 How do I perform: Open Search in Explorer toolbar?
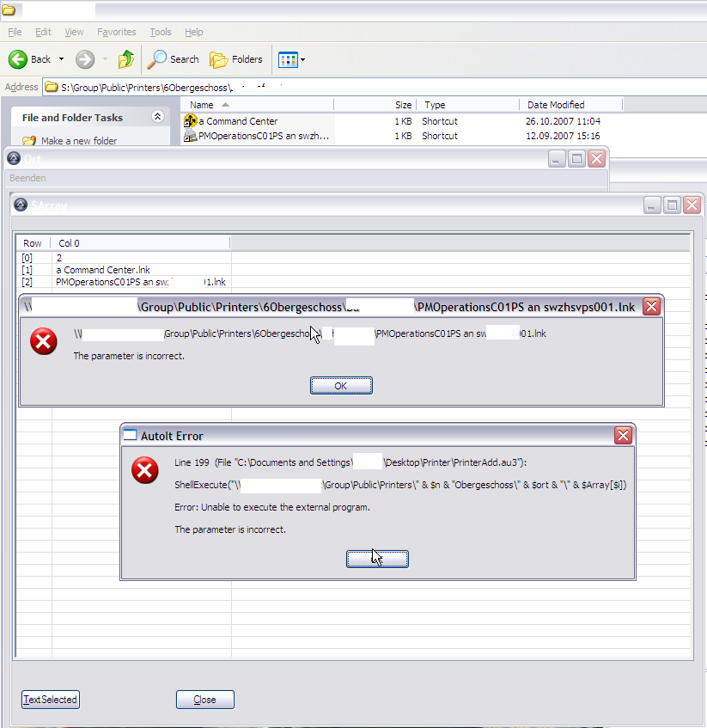173,59
